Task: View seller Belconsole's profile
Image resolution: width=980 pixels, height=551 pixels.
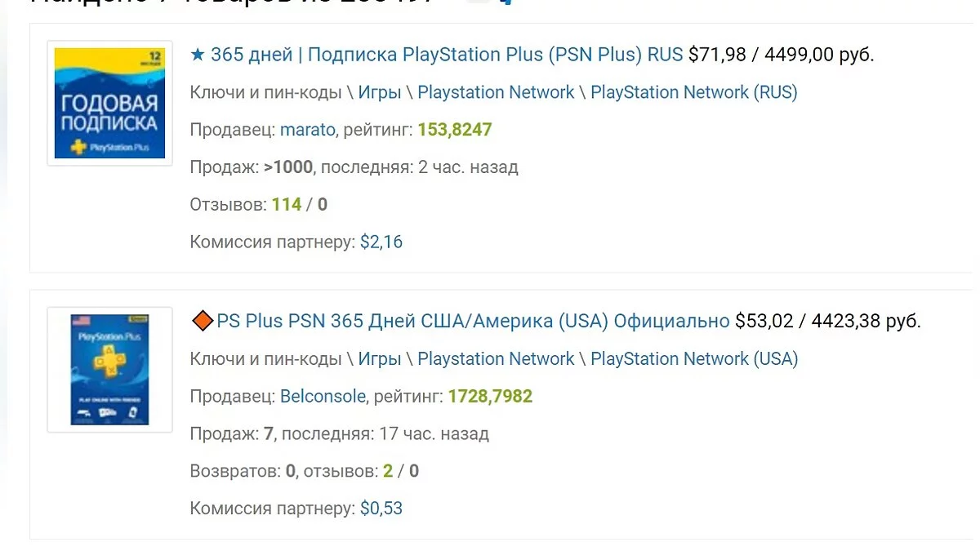Action: 323,397
